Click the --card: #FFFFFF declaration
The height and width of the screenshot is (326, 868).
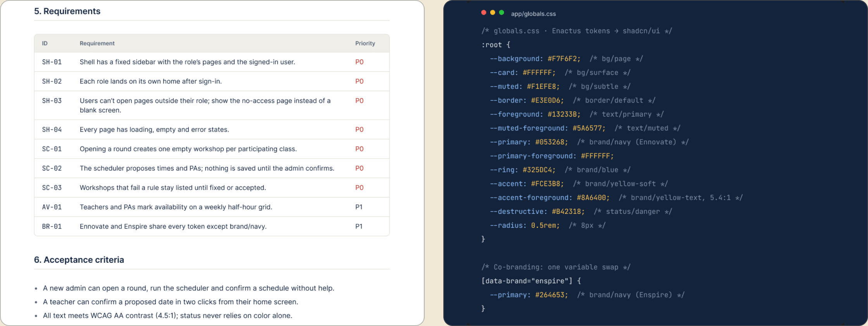[x=522, y=73]
